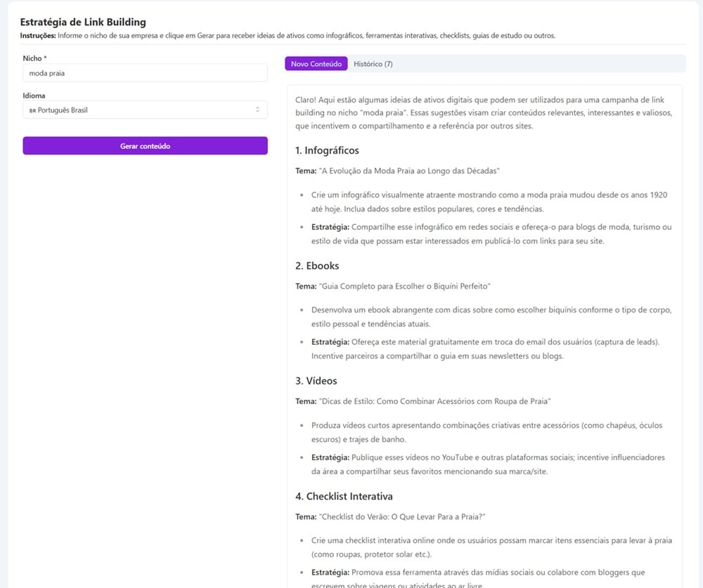Click theme 'A Evolução da Moda Praia ao Longo das Décadas'
The width and height of the screenshot is (703, 588).
point(409,171)
